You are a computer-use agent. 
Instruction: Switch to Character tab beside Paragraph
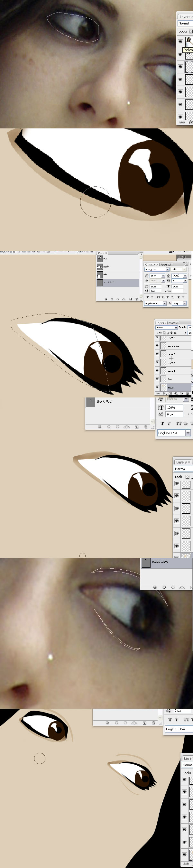152,265
